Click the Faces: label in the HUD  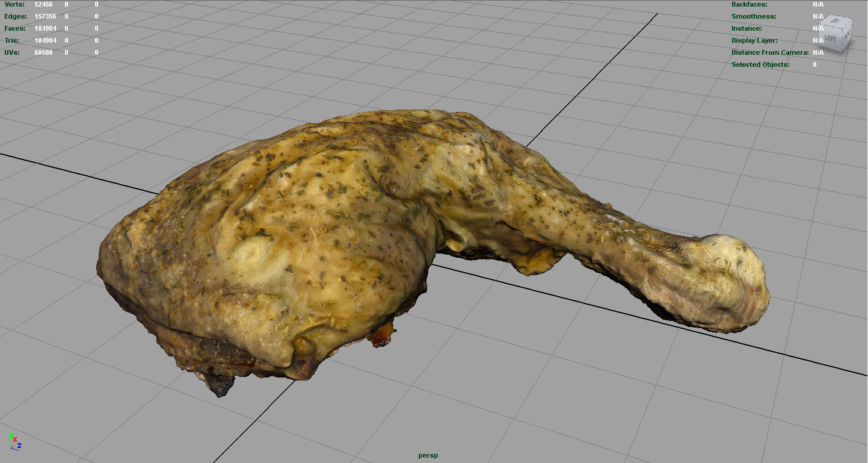(15, 28)
